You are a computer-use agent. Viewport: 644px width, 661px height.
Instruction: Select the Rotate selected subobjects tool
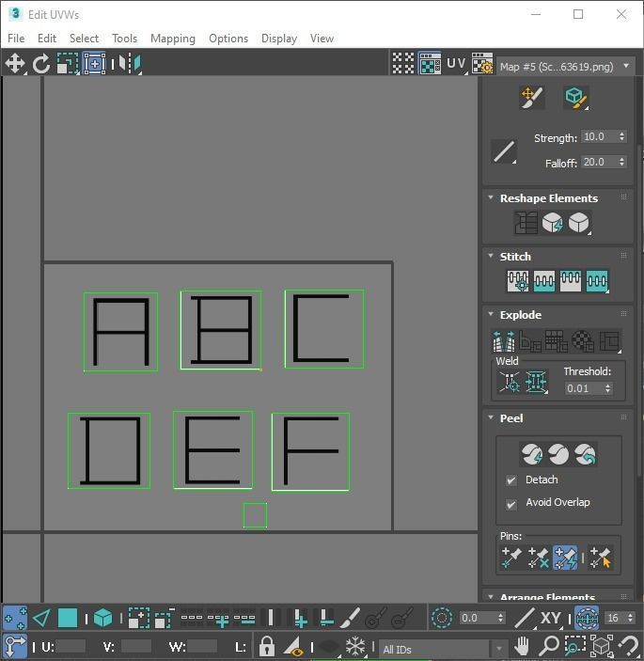[x=41, y=64]
